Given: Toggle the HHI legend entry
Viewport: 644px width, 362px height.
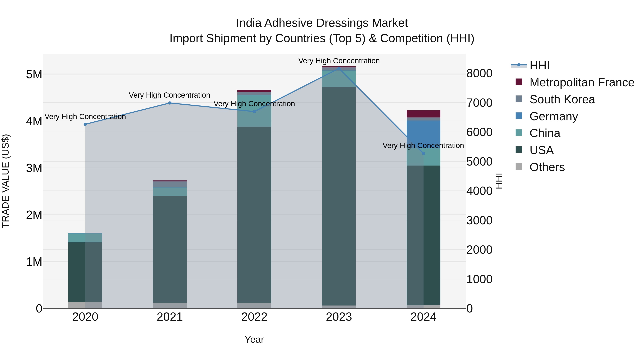Looking at the screenshot, I should pyautogui.click(x=530, y=65).
